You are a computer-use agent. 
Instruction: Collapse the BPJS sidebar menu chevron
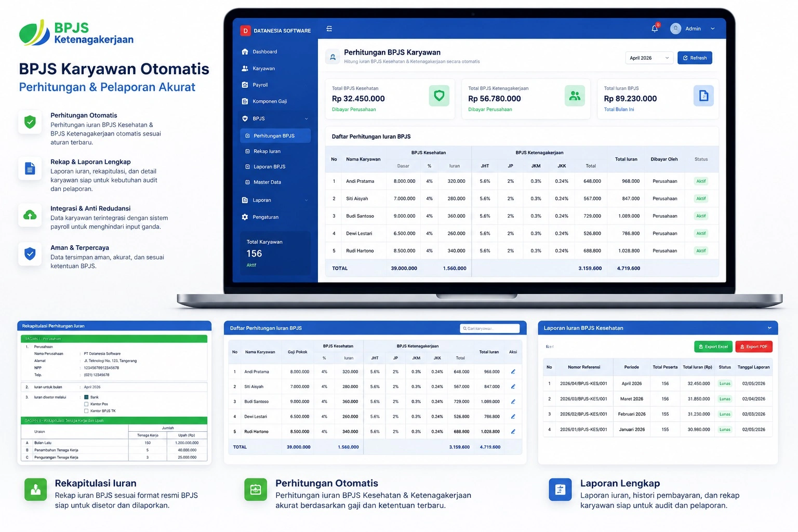[x=306, y=119]
